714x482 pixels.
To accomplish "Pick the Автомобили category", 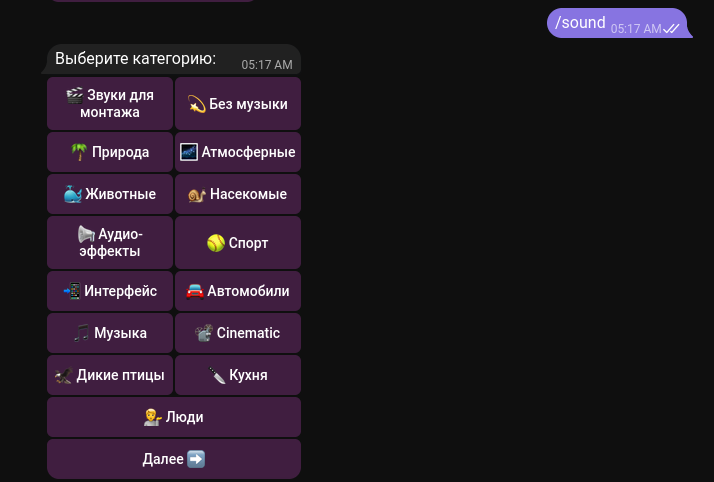I will click(x=238, y=291).
